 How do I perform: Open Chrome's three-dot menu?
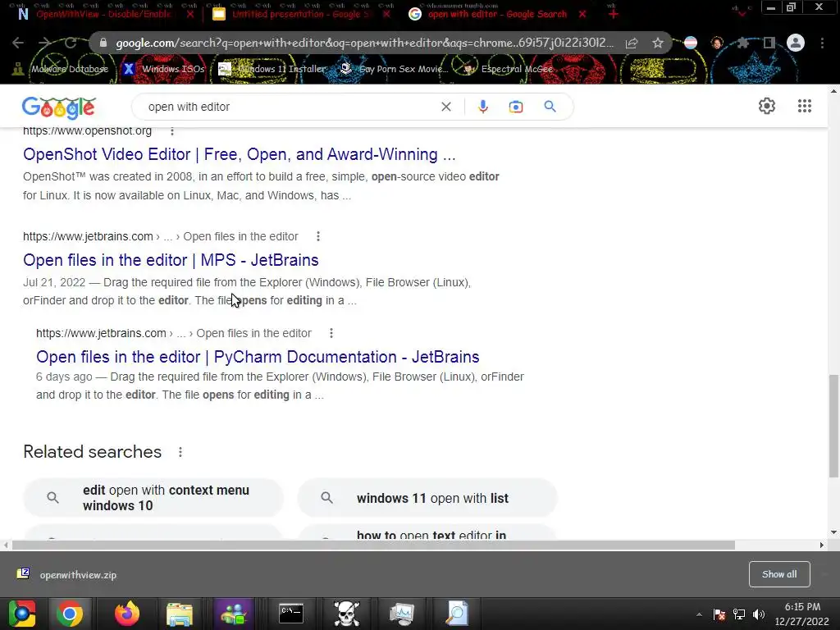822,43
